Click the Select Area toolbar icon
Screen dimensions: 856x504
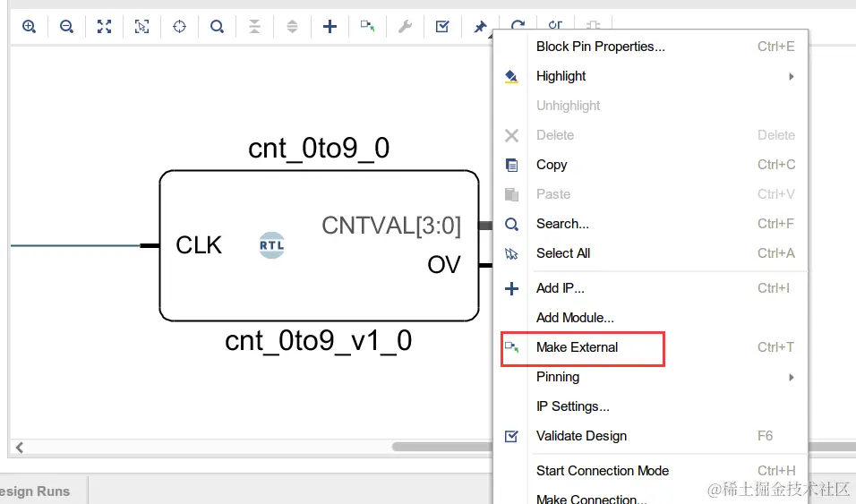pyautogui.click(x=142, y=26)
